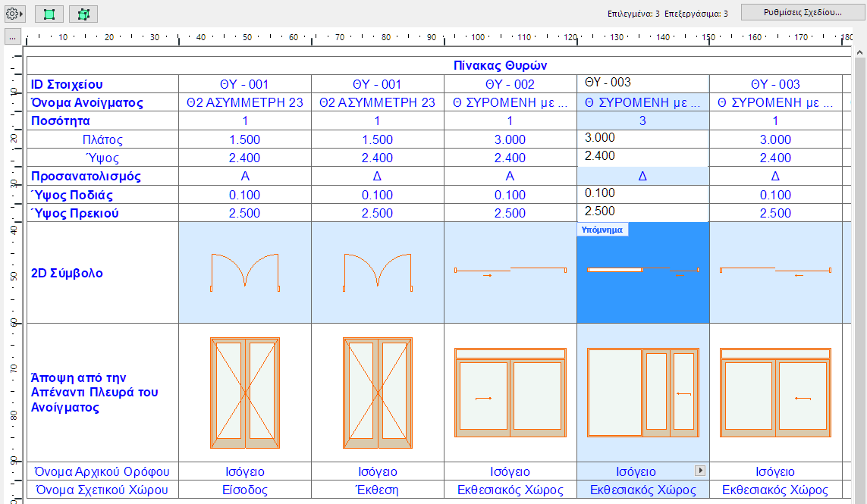Image resolution: width=867 pixels, height=504 pixels.
Task: Select the Ποσότητα cell showing 3
Action: click(x=643, y=122)
